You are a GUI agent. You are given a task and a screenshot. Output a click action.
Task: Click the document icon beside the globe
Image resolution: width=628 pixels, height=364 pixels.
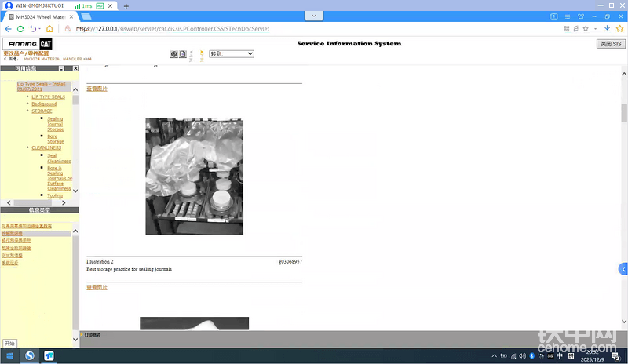183,54
